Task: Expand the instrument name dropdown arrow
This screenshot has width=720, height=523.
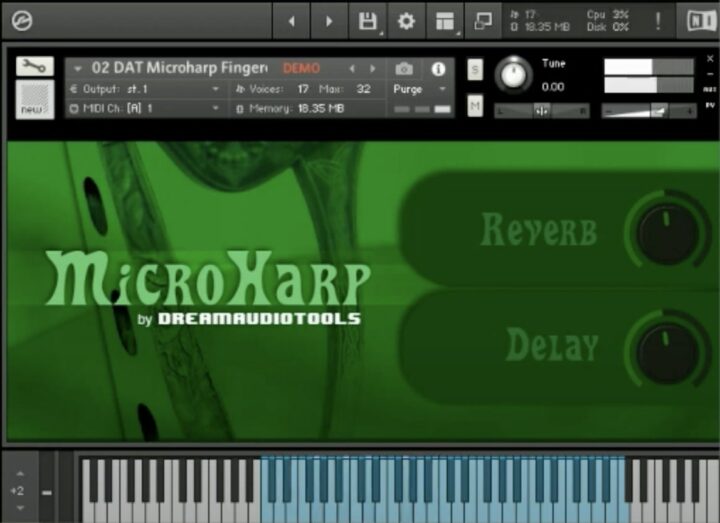Action: 78,69
